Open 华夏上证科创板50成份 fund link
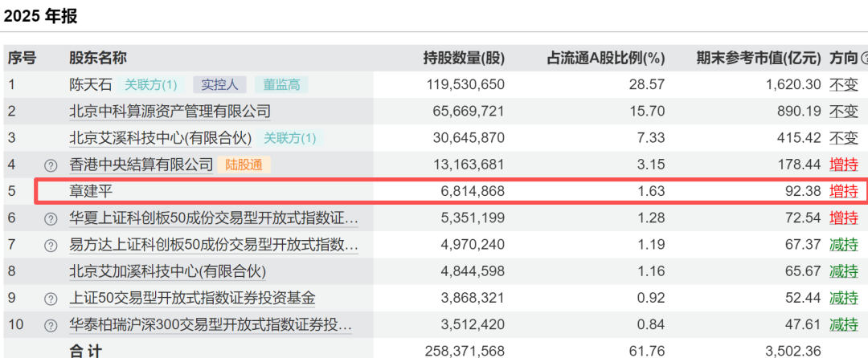 pyautogui.click(x=214, y=218)
